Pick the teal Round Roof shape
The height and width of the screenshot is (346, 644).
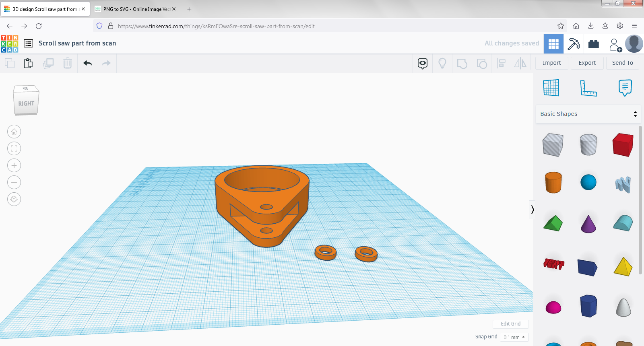tap(623, 223)
